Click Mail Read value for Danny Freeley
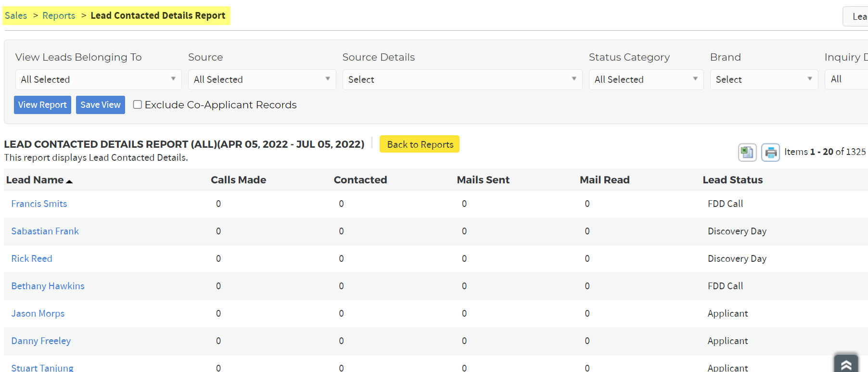 pos(587,341)
